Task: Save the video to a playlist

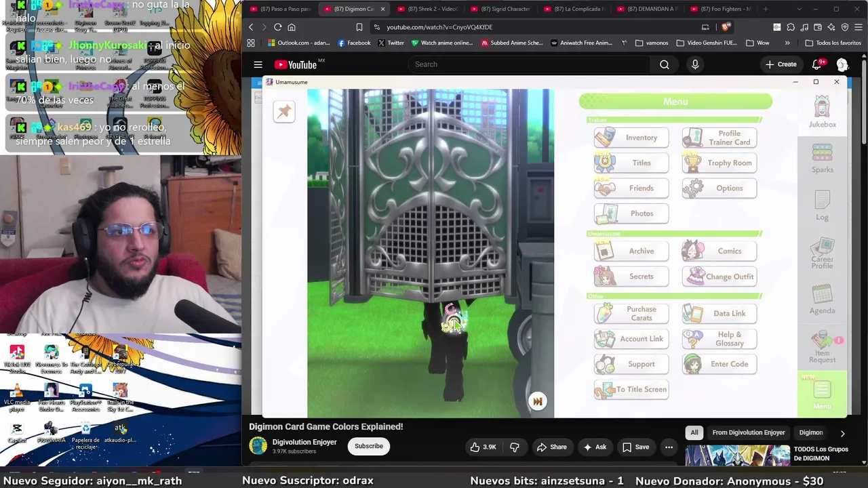Action: 636,447
